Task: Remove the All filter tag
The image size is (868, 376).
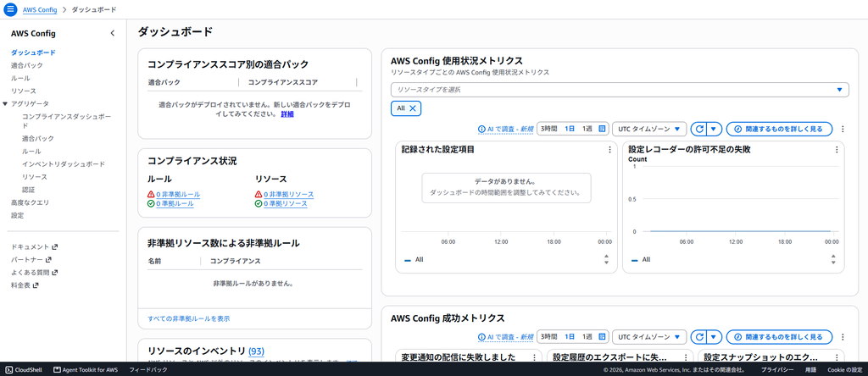Action: coord(413,108)
